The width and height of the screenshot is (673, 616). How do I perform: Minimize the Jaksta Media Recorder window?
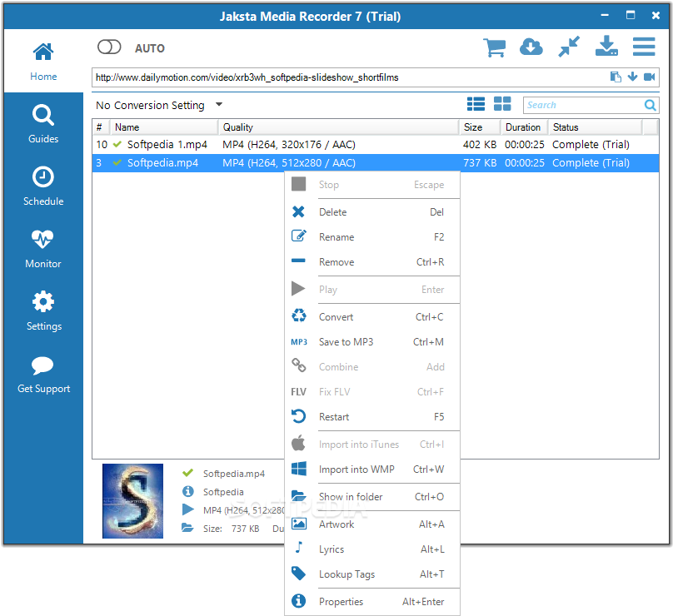(605, 16)
